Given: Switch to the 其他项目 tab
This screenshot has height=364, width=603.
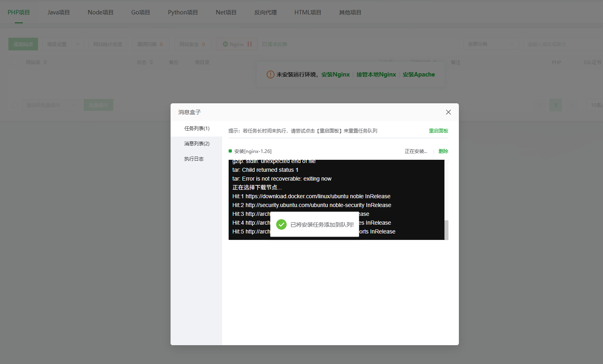Looking at the screenshot, I should pyautogui.click(x=350, y=12).
